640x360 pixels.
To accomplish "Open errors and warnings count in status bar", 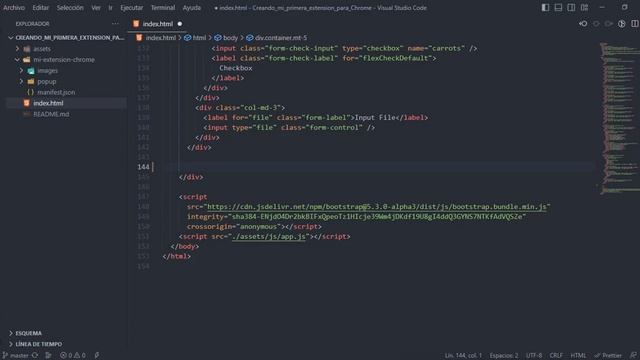I will click(x=73, y=356).
